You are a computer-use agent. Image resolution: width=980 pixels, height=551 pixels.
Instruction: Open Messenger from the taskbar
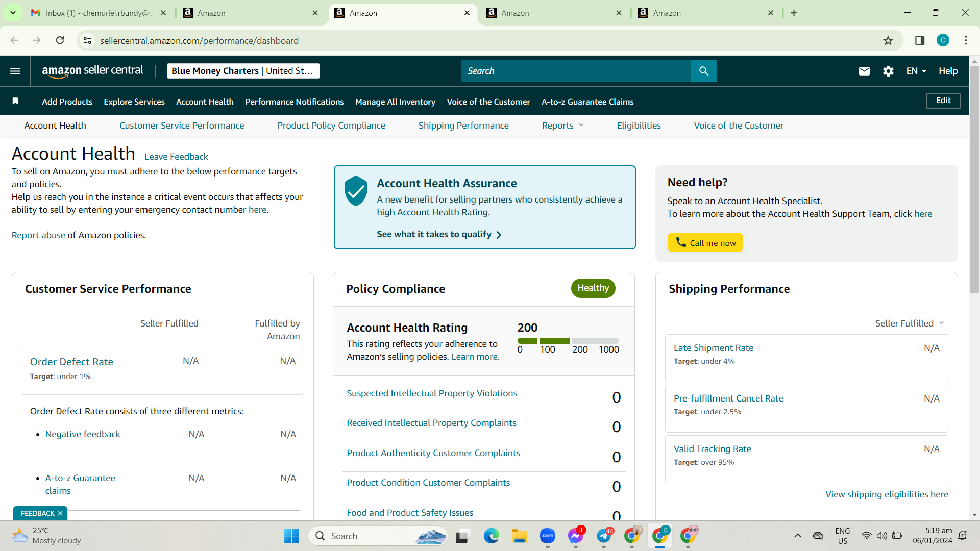pos(576,536)
